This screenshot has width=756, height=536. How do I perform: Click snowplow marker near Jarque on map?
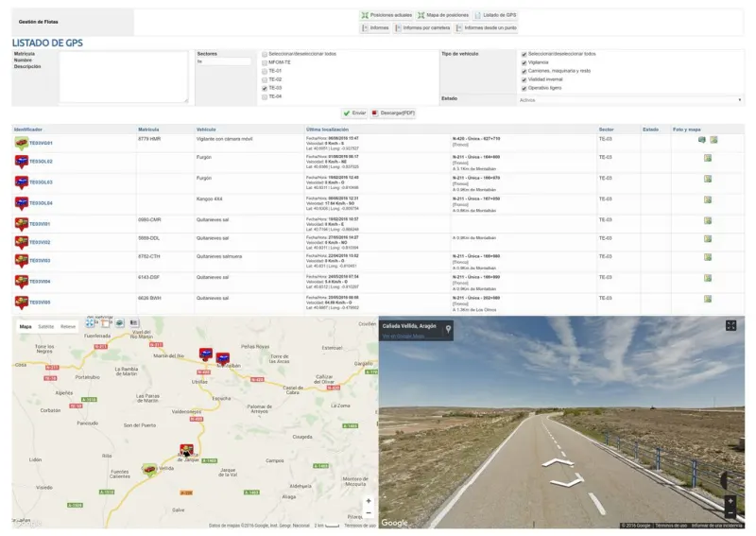186,451
